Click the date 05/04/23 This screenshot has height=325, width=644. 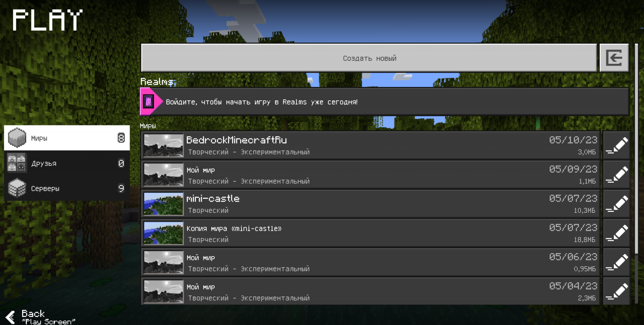point(573,286)
